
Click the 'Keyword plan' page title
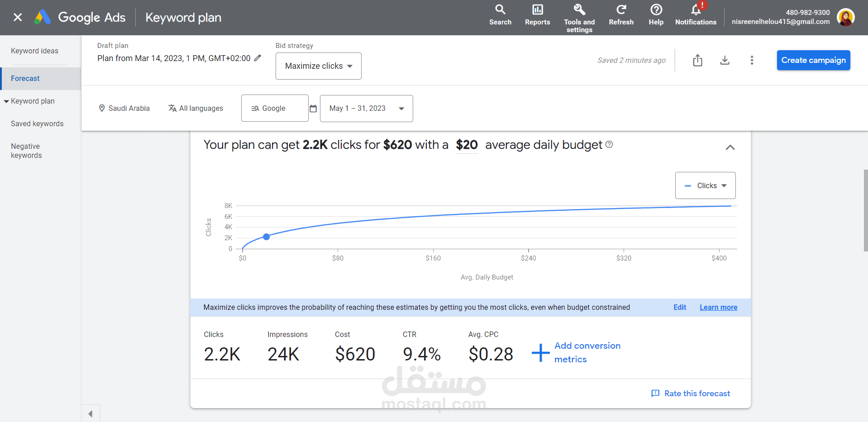click(x=183, y=18)
